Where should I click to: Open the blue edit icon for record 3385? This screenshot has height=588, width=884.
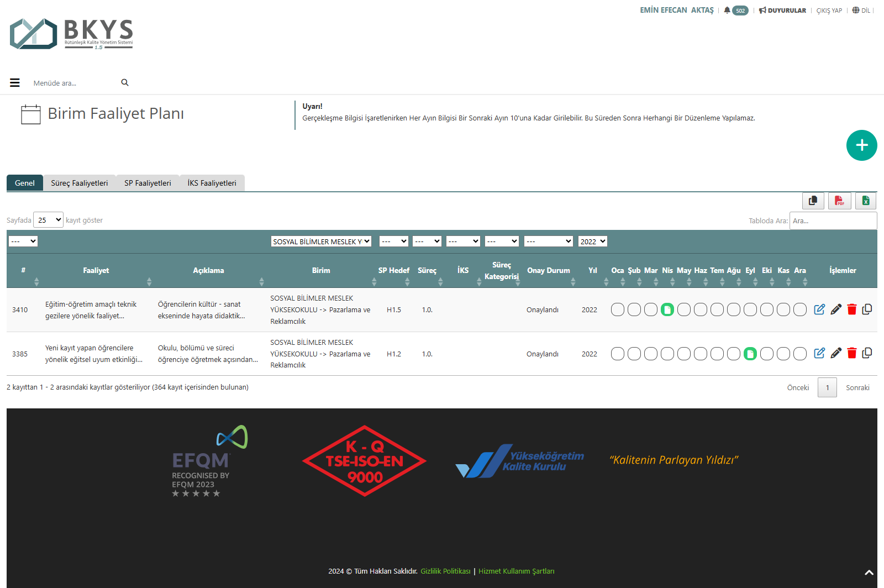pos(819,353)
